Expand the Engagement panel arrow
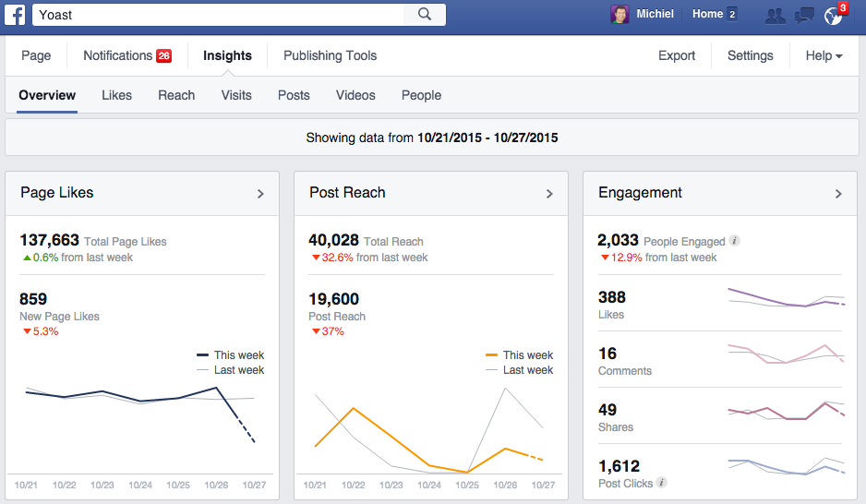Viewport: 866px width, 504px height. [x=838, y=194]
